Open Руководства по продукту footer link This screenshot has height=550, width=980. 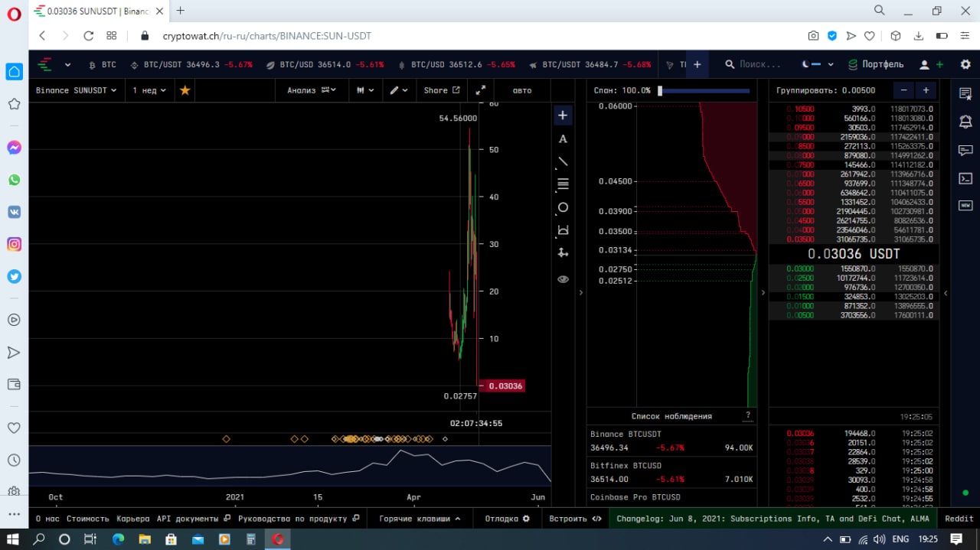[298, 519]
